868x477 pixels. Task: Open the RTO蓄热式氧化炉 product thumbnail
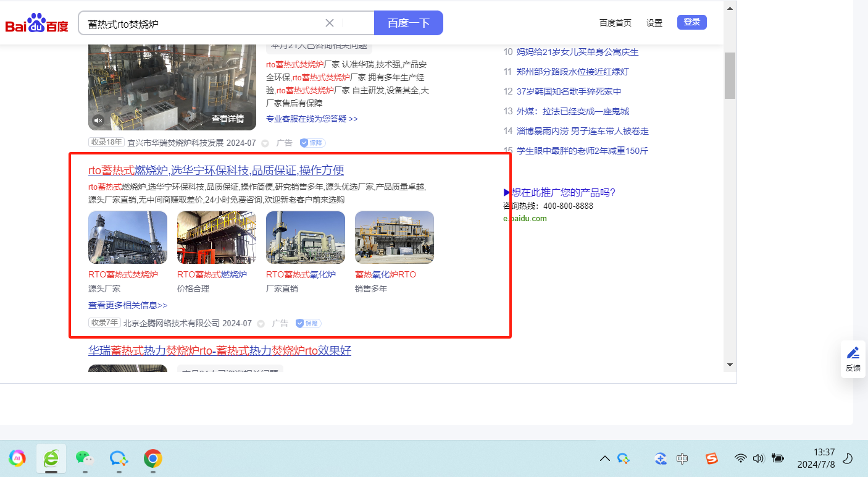(x=306, y=237)
